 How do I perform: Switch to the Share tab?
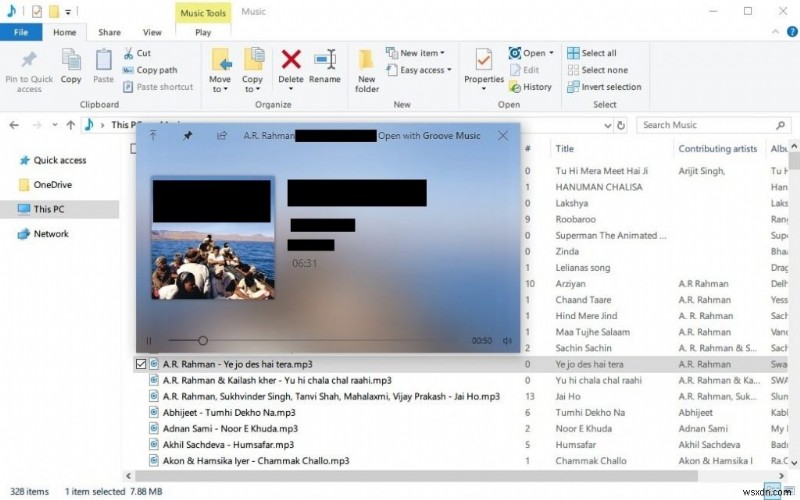coord(109,32)
